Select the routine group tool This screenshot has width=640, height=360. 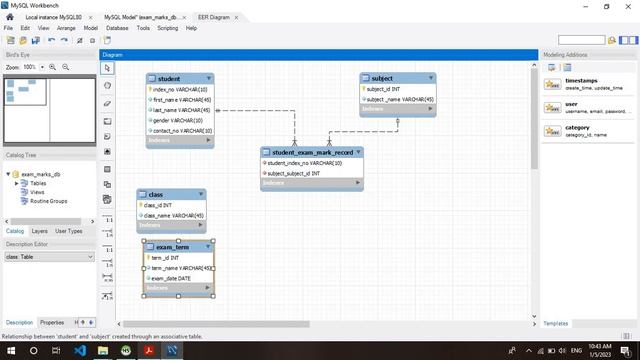coord(107,200)
